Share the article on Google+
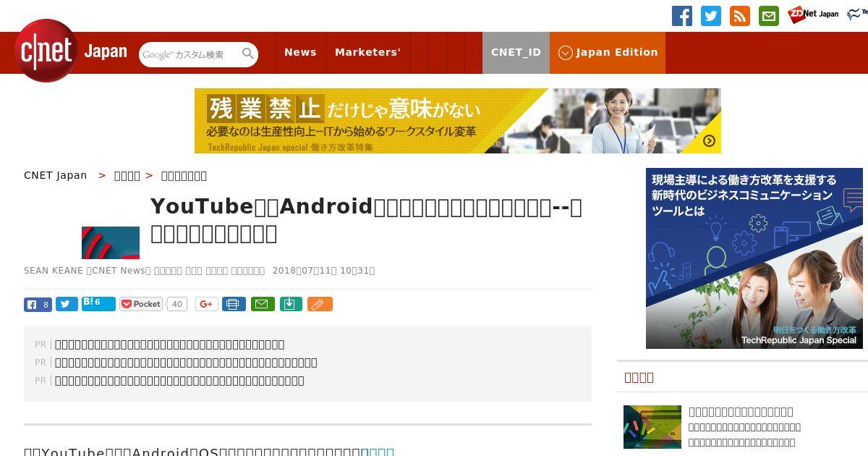 click(206, 304)
